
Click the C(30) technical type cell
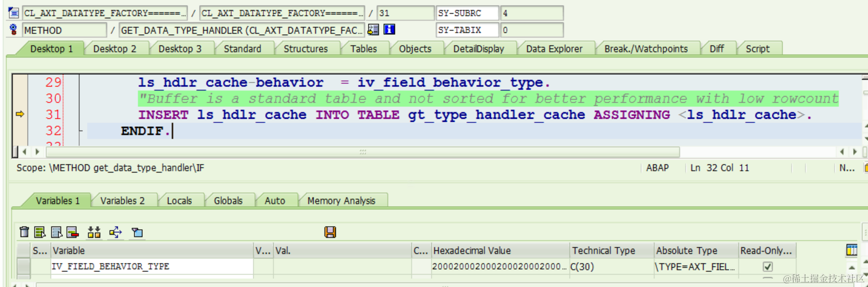tap(612, 267)
